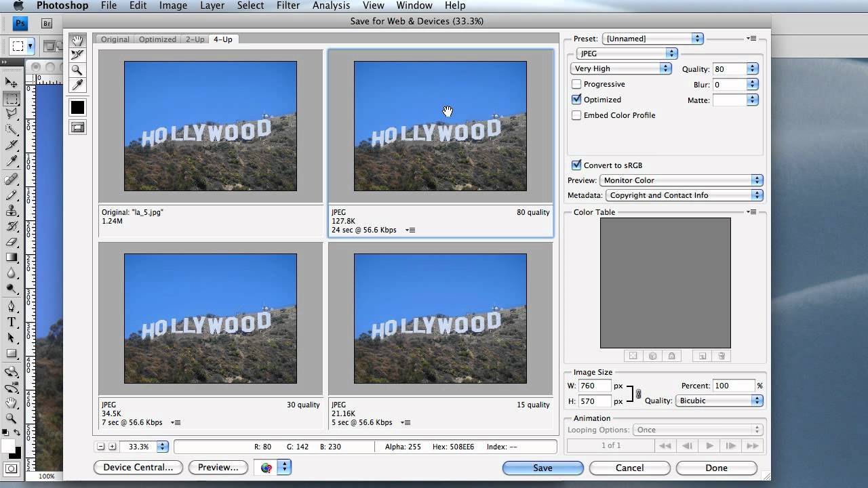This screenshot has height=488, width=868.
Task: Click the Done button
Action: coord(716,468)
